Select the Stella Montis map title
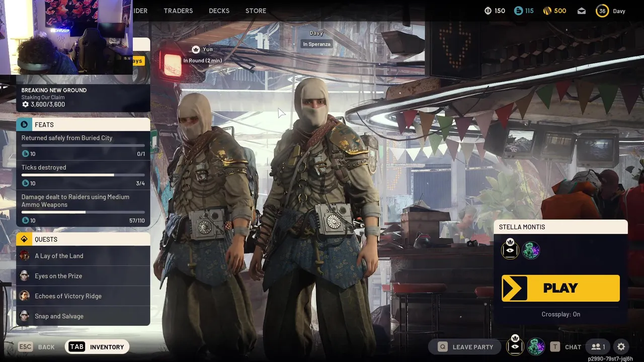 point(522,227)
